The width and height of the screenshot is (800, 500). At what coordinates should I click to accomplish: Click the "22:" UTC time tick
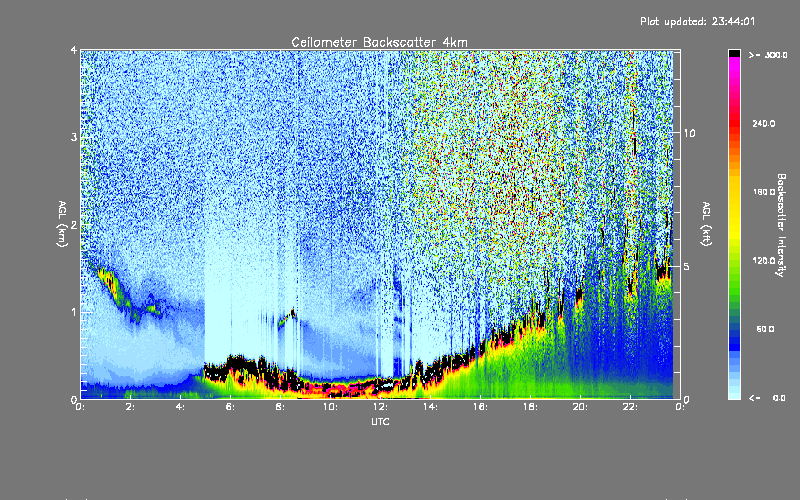[x=630, y=407]
